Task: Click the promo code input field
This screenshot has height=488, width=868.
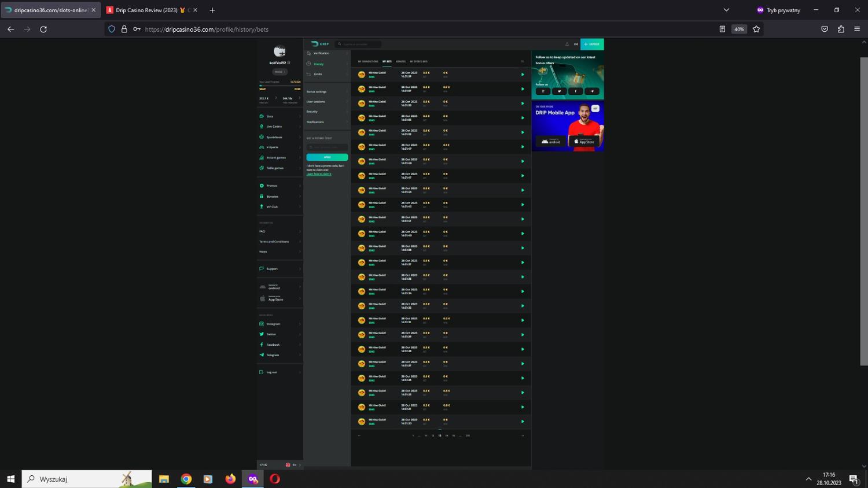Action: (x=327, y=147)
